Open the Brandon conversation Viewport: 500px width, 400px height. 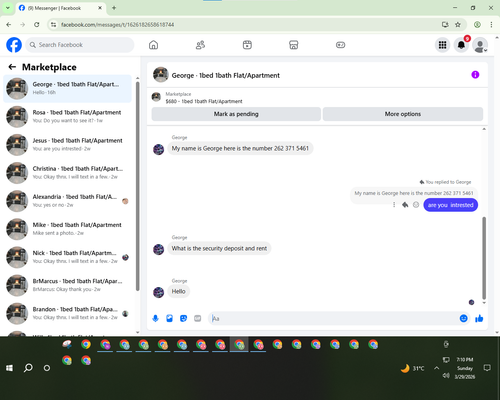[x=67, y=313]
